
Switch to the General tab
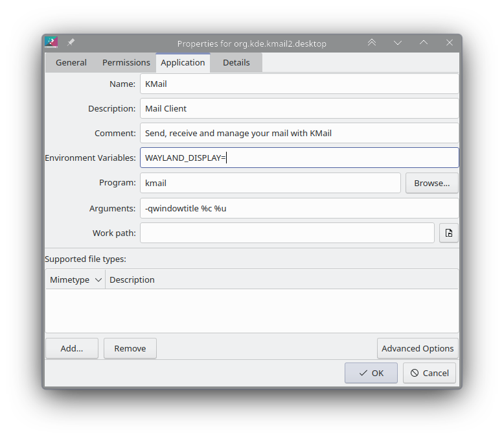click(71, 62)
